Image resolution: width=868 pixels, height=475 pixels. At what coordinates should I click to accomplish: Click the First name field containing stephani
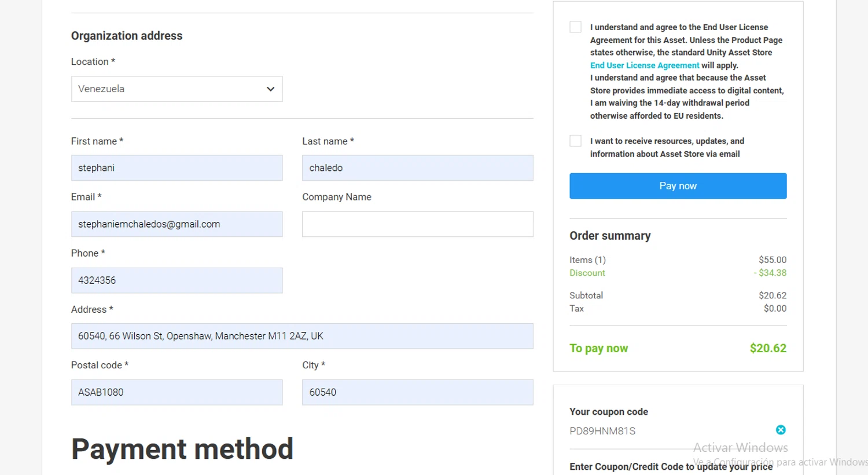(176, 167)
